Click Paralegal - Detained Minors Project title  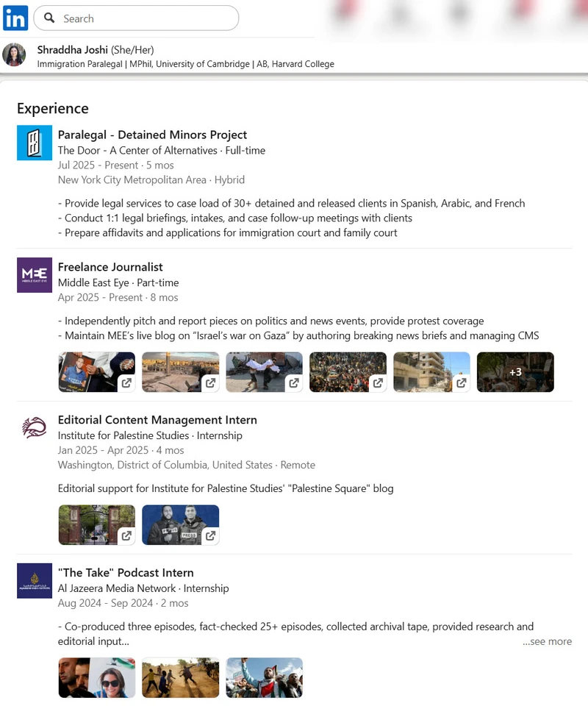(152, 135)
